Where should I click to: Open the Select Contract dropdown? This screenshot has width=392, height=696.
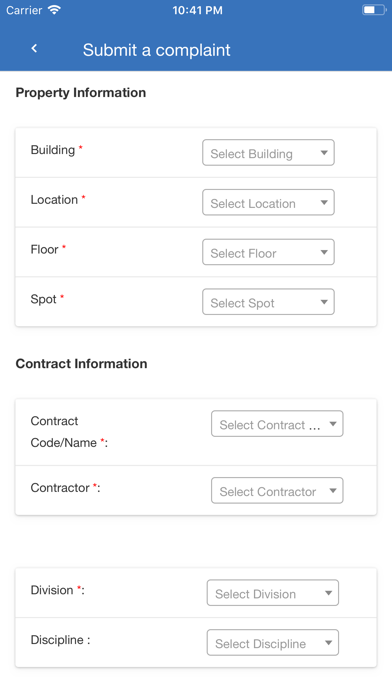pos(277,423)
